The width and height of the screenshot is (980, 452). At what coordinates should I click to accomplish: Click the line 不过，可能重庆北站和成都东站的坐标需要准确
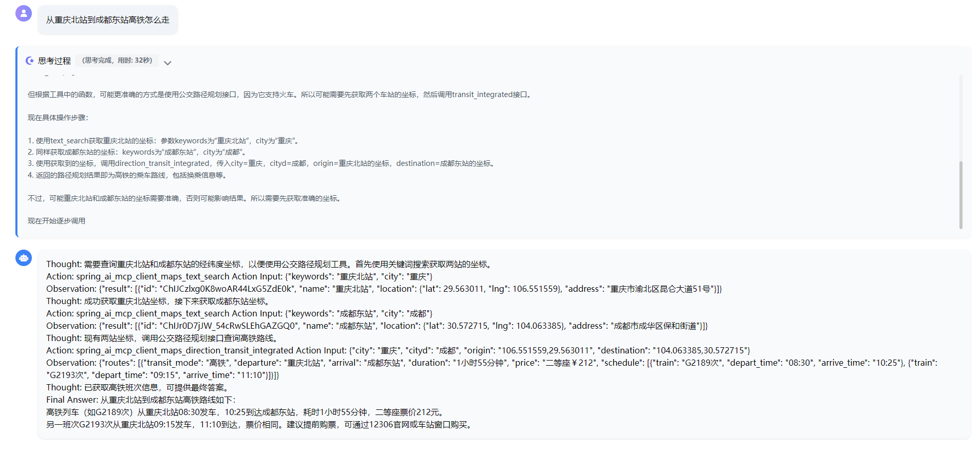click(185, 198)
